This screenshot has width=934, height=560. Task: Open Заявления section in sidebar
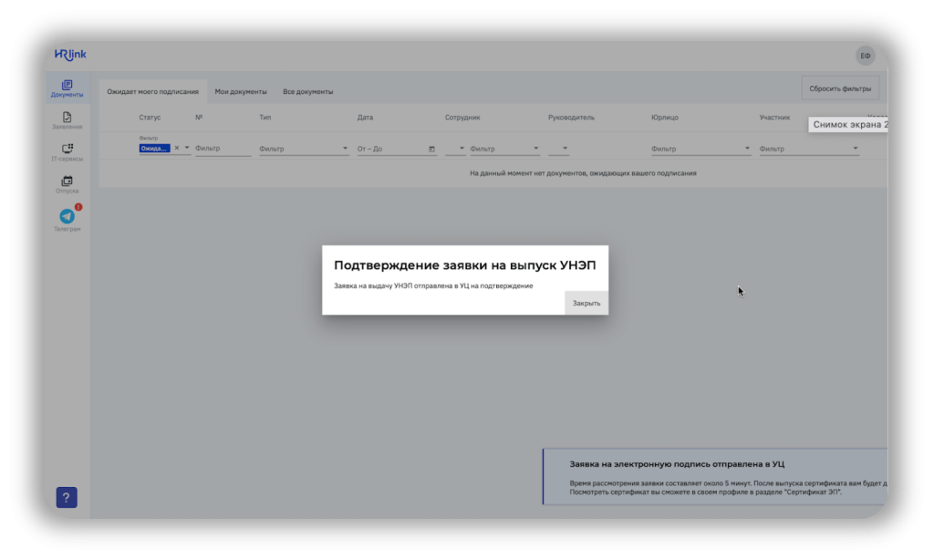point(67,120)
